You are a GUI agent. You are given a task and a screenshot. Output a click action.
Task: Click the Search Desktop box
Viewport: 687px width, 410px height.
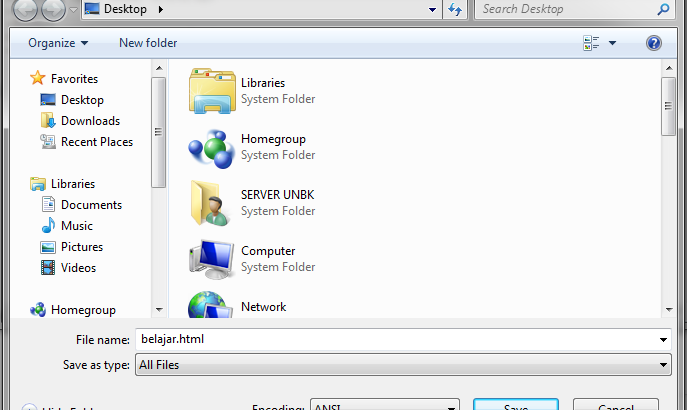(x=565, y=10)
